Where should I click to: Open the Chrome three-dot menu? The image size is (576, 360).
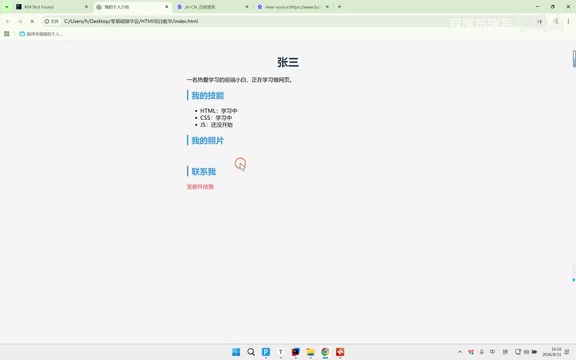pos(568,21)
